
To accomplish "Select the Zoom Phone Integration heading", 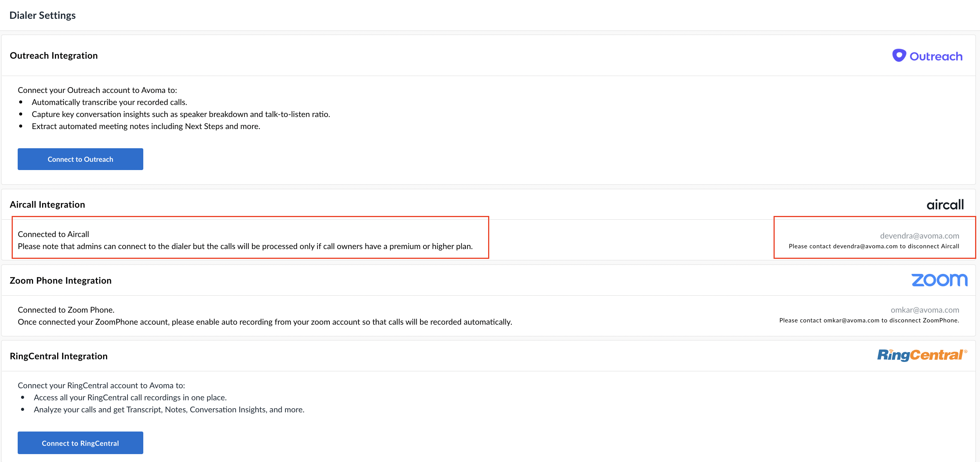I will [61, 280].
